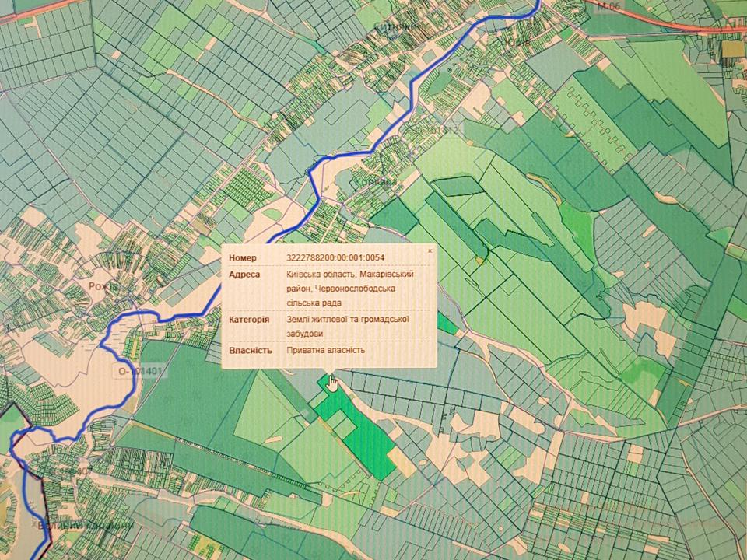Click the 'Копіївка' village label on map
The width and height of the screenshot is (747, 560).
click(375, 182)
